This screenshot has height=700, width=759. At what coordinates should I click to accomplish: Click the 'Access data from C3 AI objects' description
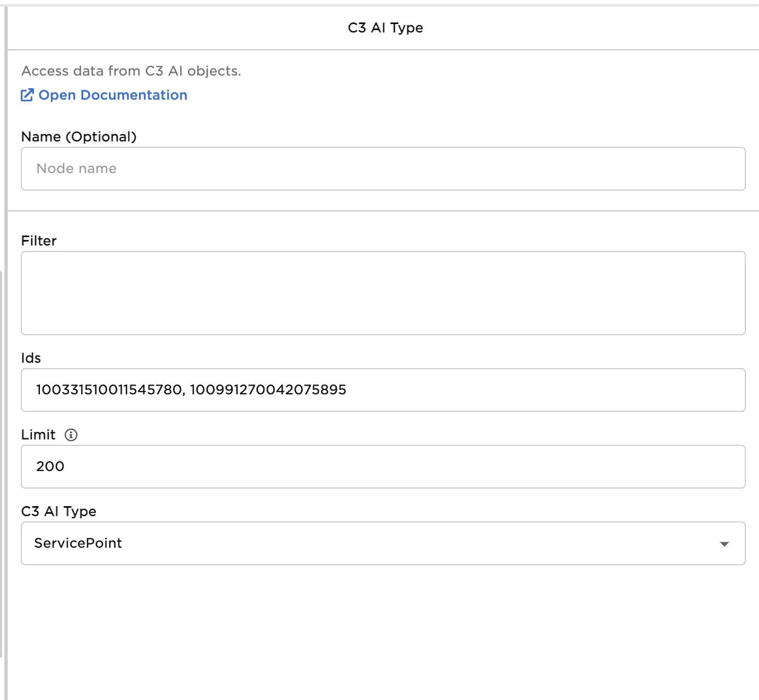pyautogui.click(x=131, y=71)
